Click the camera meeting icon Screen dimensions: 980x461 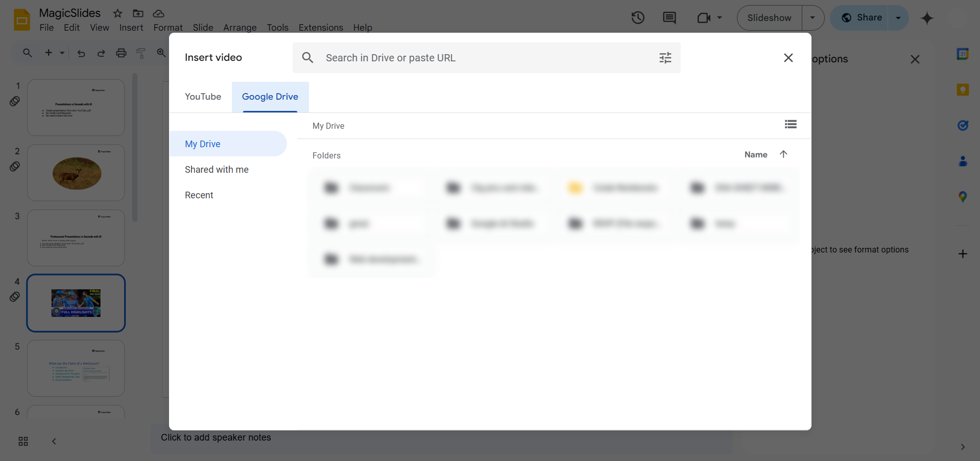click(x=704, y=18)
